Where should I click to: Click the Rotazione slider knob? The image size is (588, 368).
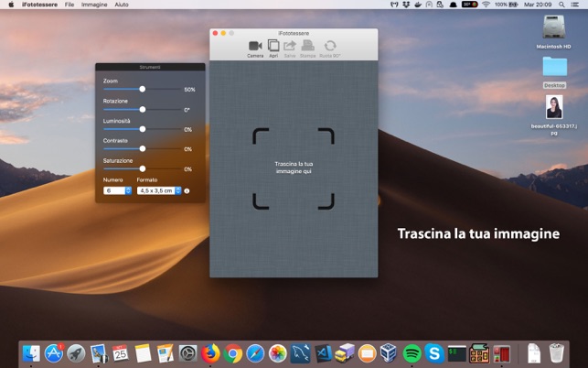coord(143,109)
